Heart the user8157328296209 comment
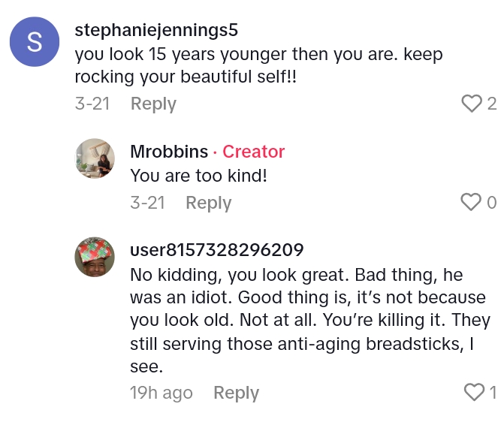 pyautogui.click(x=474, y=392)
